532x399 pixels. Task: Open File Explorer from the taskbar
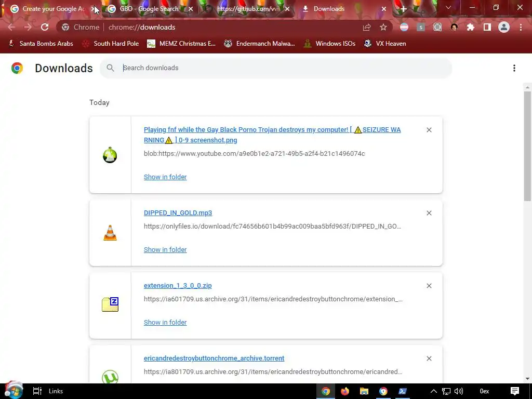pos(364,391)
